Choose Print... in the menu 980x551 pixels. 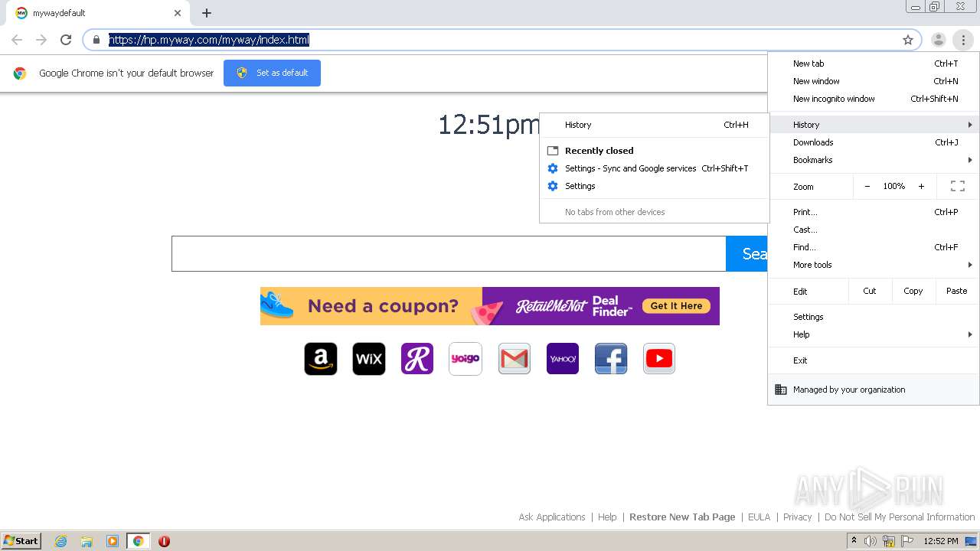[874, 212]
